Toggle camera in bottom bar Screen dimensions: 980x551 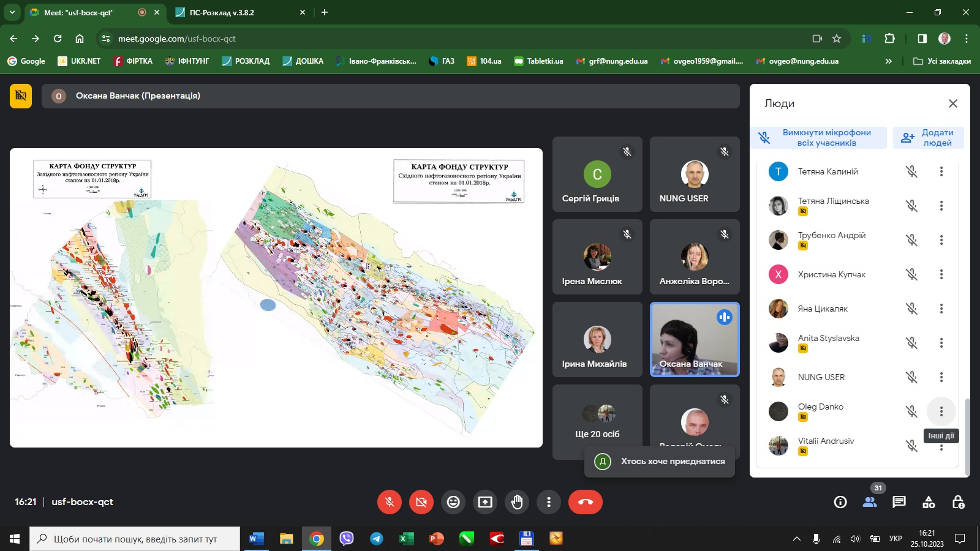[x=421, y=502]
